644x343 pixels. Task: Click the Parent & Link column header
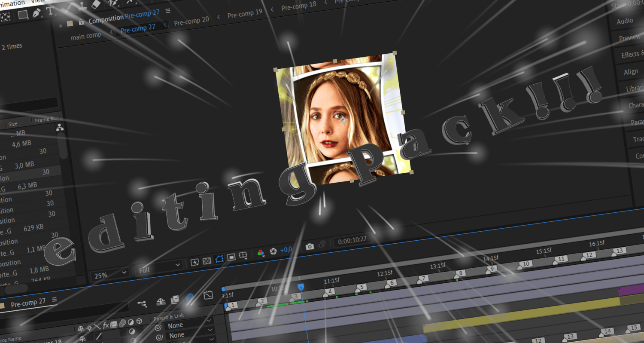(169, 316)
